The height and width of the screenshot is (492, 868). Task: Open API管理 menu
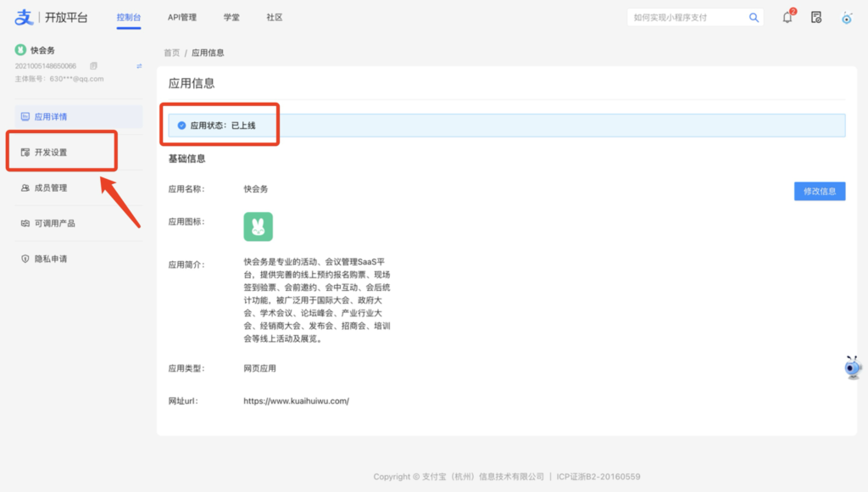coord(182,17)
